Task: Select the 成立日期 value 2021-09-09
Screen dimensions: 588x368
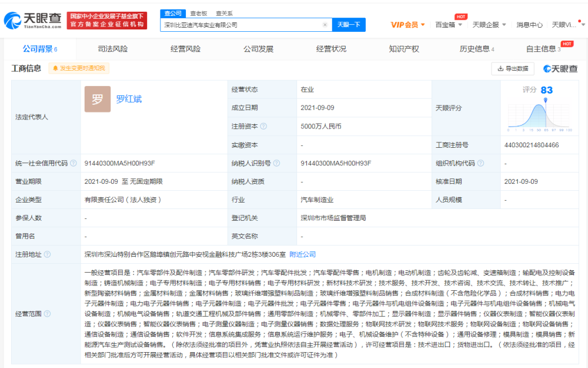Action: pos(318,108)
